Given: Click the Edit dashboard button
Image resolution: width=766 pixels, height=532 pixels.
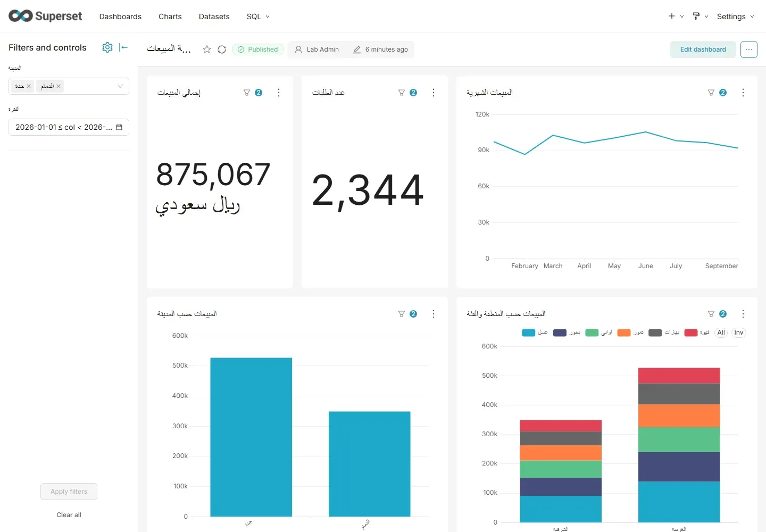Looking at the screenshot, I should click(x=703, y=49).
